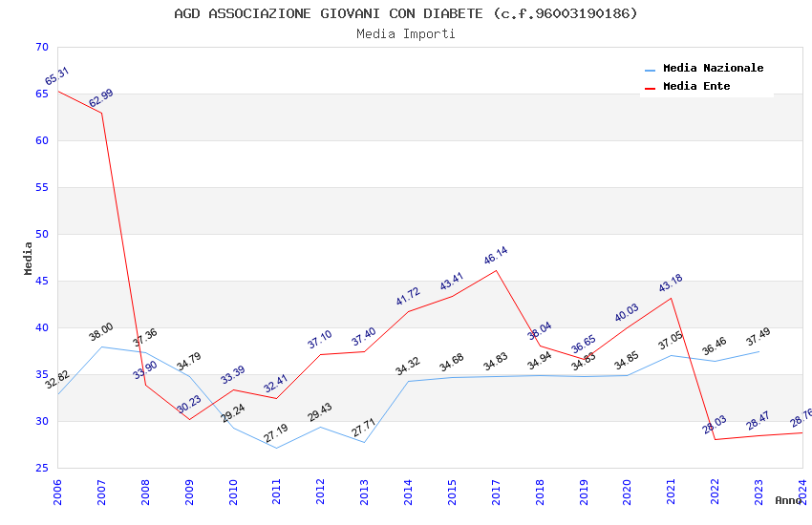This screenshot has height=525, width=812.
Task: Click the 65.31 data label
Action: point(57,76)
